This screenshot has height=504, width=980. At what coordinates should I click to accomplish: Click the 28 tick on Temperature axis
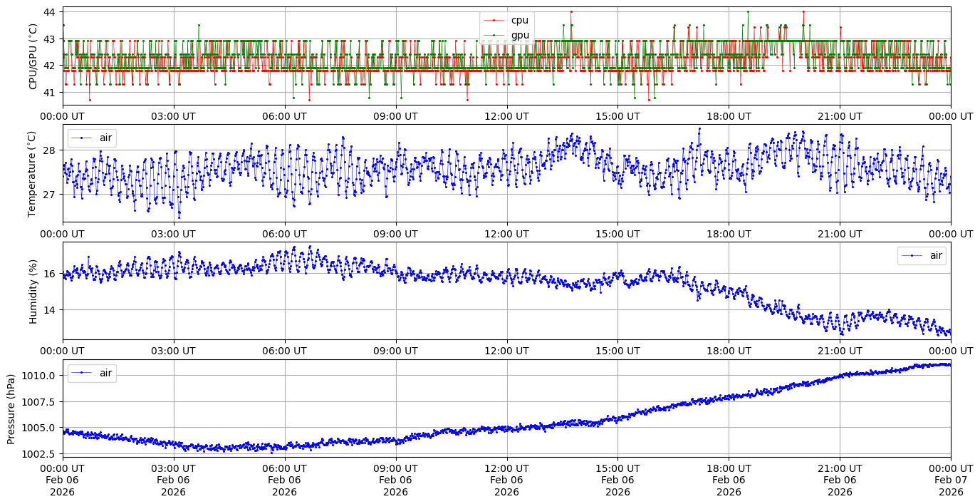(x=51, y=150)
